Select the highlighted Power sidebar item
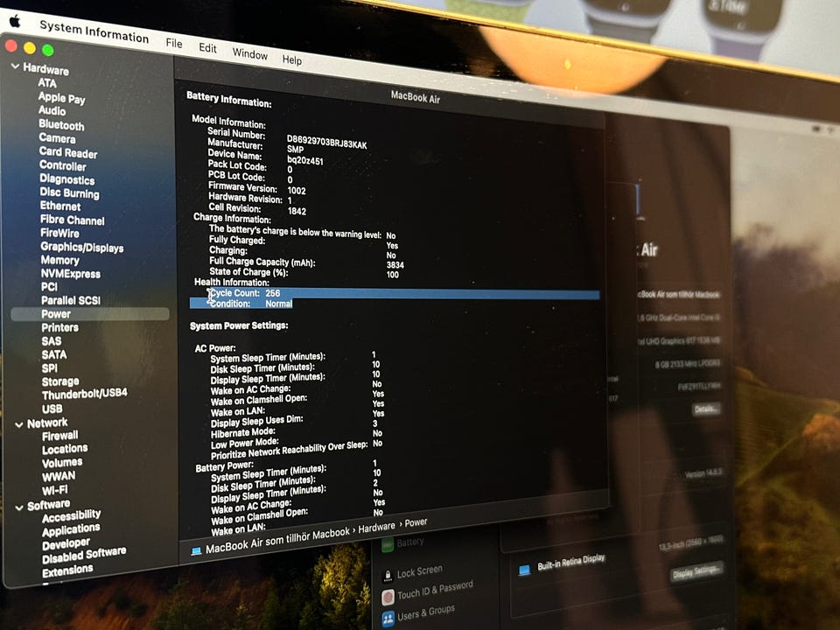The height and width of the screenshot is (630, 840). [x=90, y=314]
